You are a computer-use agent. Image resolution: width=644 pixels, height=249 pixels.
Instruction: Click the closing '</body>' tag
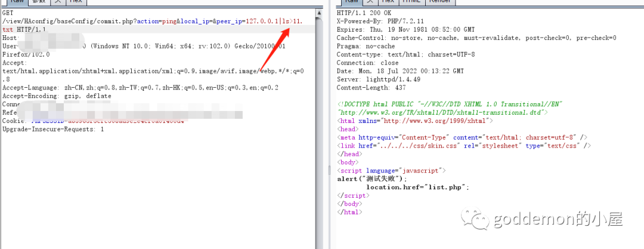349,204
